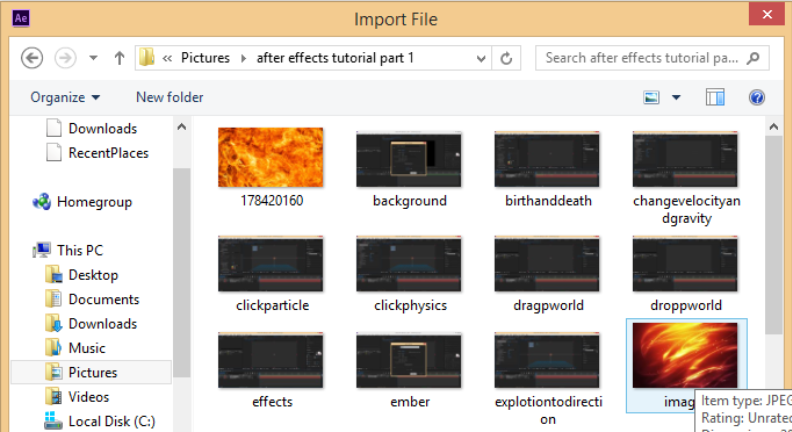Open Videos folder in navigation pane
Viewport: 792px width, 432px height.
pos(88,397)
